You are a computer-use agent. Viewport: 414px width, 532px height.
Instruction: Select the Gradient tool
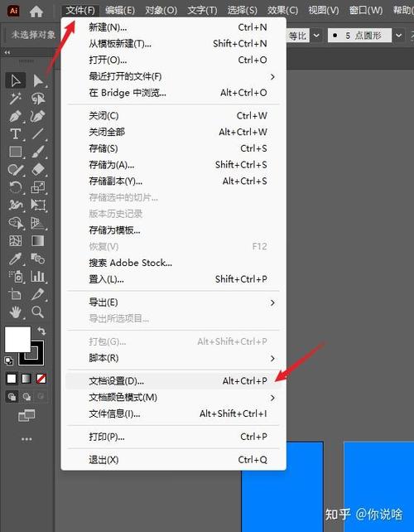[x=38, y=240]
